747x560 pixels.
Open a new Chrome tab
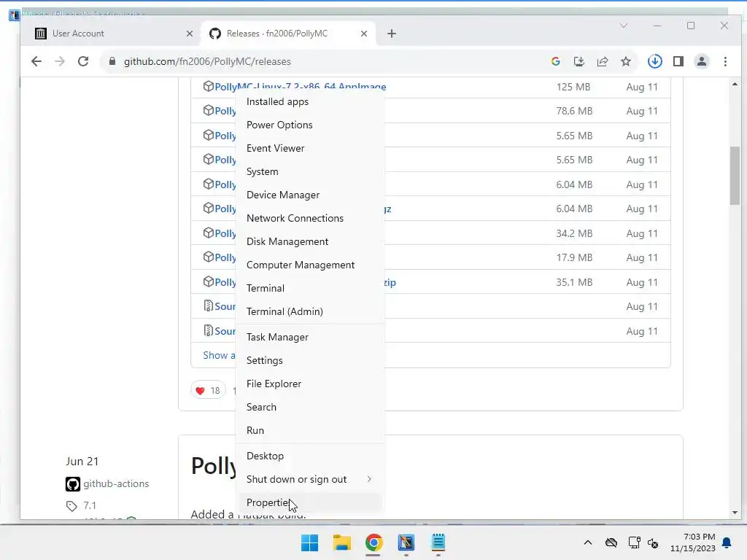tap(392, 34)
